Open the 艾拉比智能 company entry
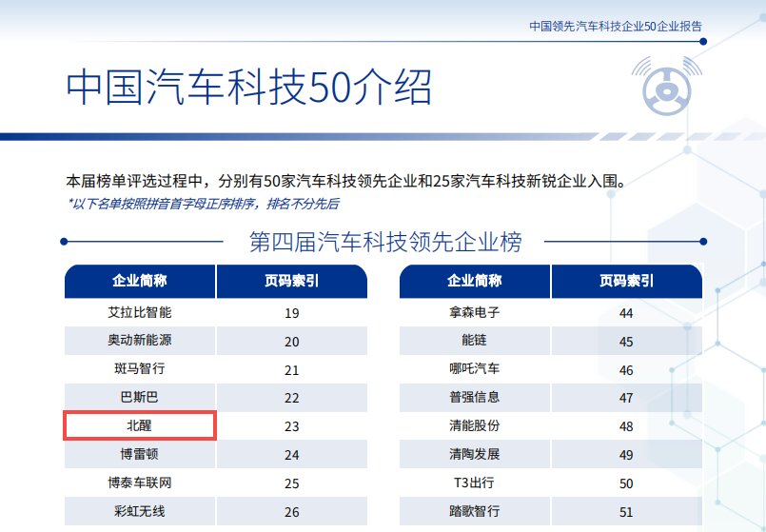This screenshot has height=532, width=766. (140, 312)
